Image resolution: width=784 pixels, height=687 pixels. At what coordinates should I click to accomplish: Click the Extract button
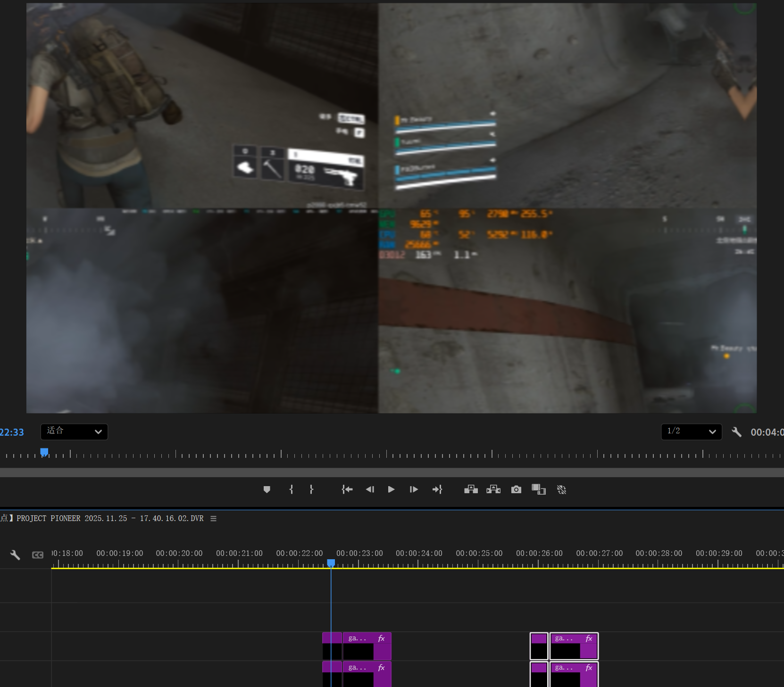coord(493,489)
